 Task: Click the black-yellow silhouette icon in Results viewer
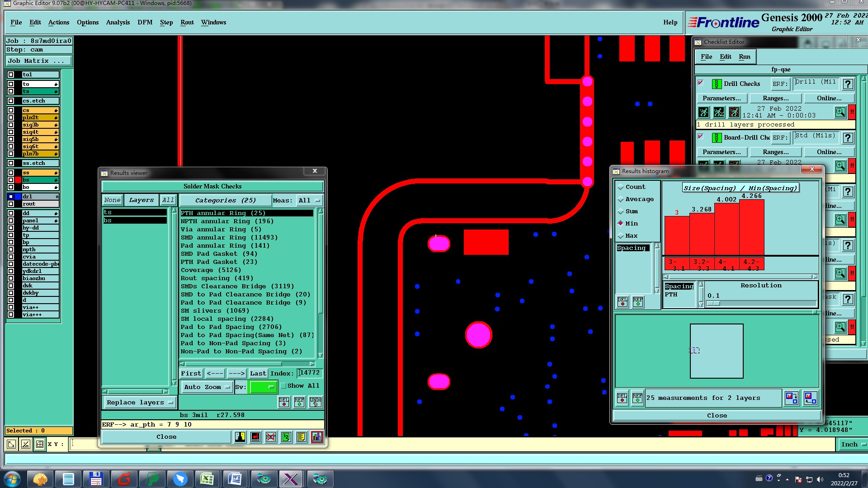pyautogui.click(x=240, y=437)
